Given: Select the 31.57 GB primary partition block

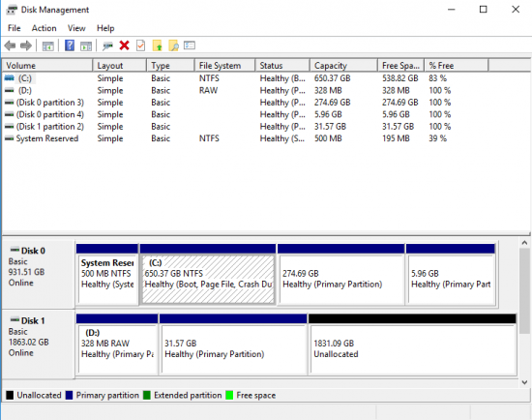Looking at the screenshot, I should [233, 345].
